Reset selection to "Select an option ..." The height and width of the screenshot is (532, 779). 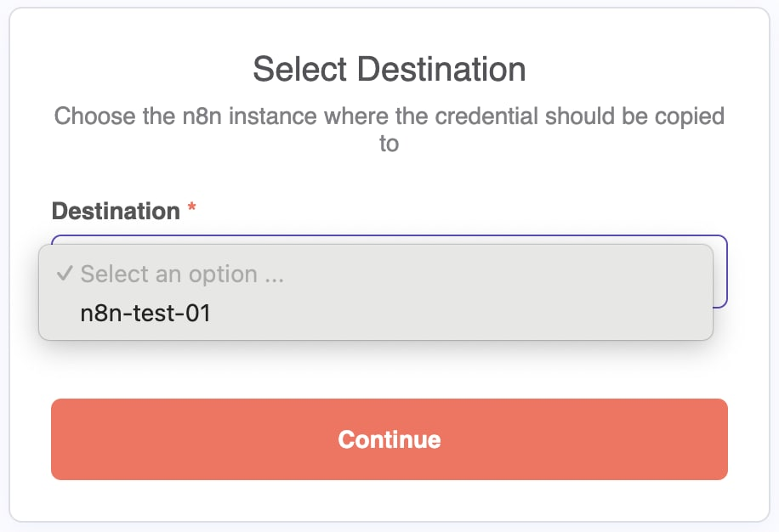tap(182, 274)
